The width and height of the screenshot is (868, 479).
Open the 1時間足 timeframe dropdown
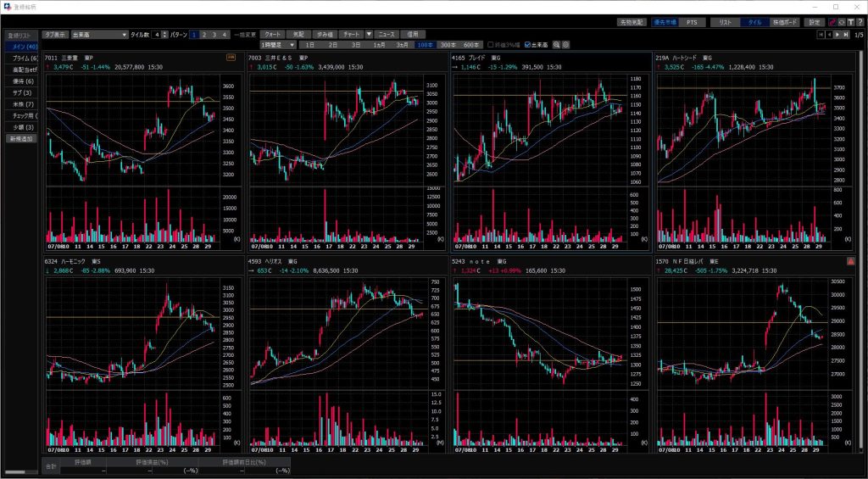tap(292, 44)
